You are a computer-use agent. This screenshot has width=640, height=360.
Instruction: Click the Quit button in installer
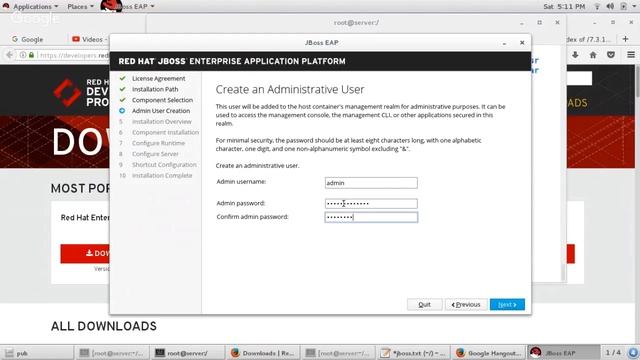(x=424, y=304)
